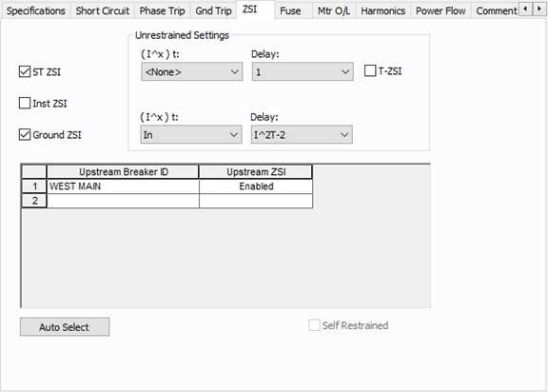This screenshot has width=548, height=392.
Task: Open the Delay dropdown showing 1
Action: (x=303, y=72)
